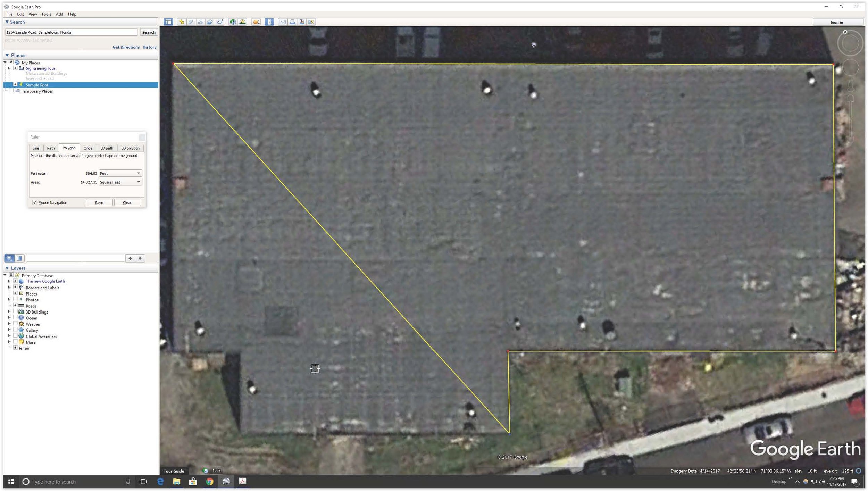Open the Area units Square Feet dropdown
The height and width of the screenshot is (491, 868).
[x=120, y=182]
